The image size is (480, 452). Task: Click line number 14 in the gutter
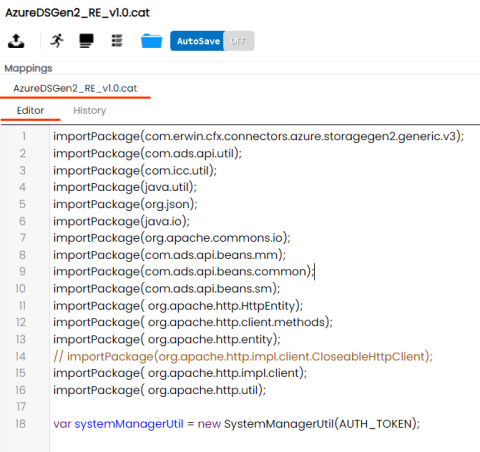coord(20,356)
